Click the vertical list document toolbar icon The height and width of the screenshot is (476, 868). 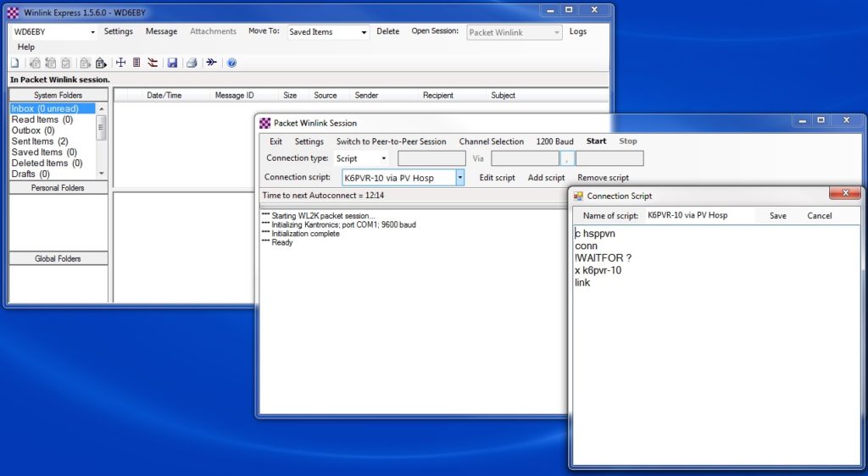pos(136,63)
